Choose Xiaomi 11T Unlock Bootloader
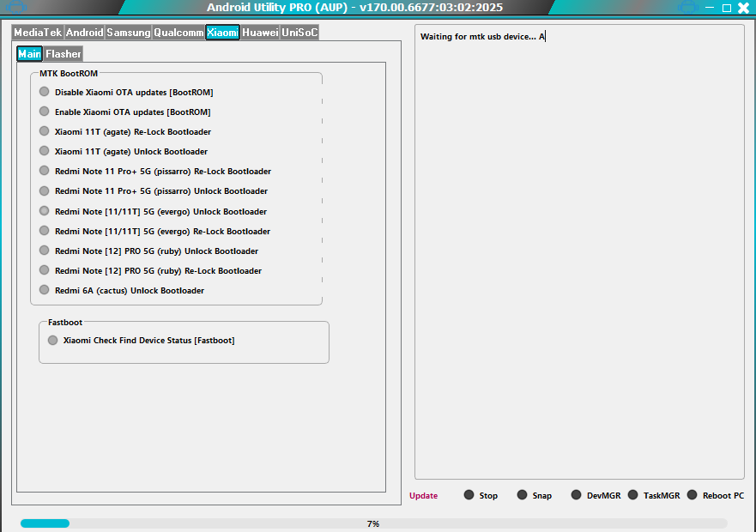This screenshot has height=532, width=756. 44,151
